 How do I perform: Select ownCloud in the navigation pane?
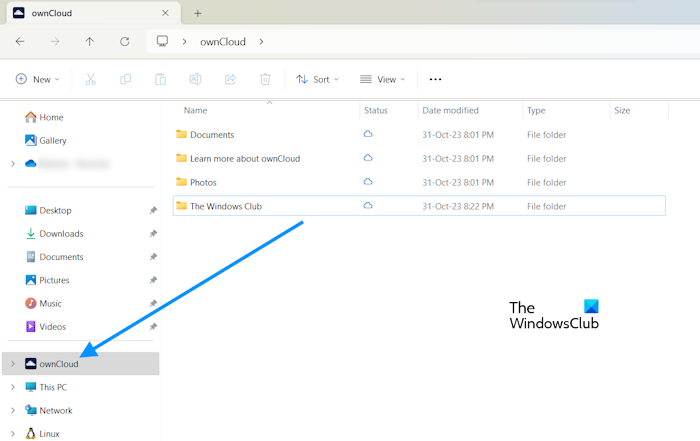pyautogui.click(x=81, y=364)
